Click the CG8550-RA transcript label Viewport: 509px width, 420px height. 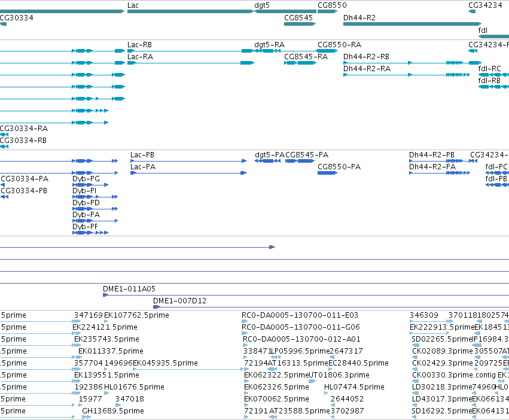(339, 45)
